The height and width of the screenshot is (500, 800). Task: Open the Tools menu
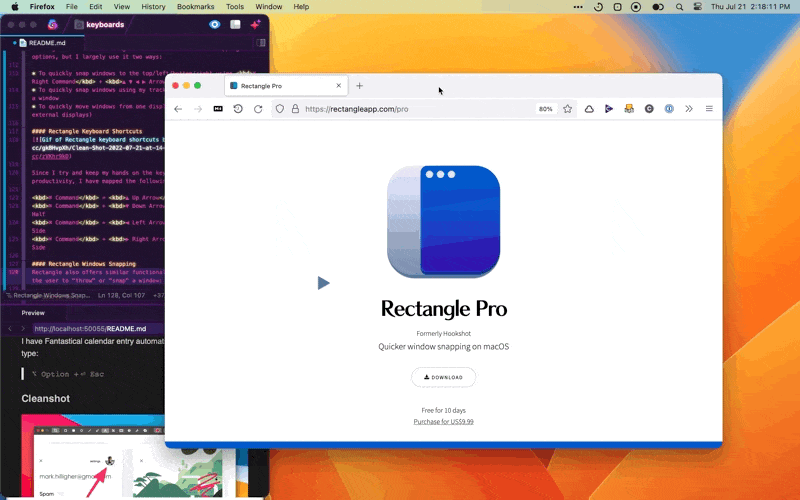click(x=235, y=7)
